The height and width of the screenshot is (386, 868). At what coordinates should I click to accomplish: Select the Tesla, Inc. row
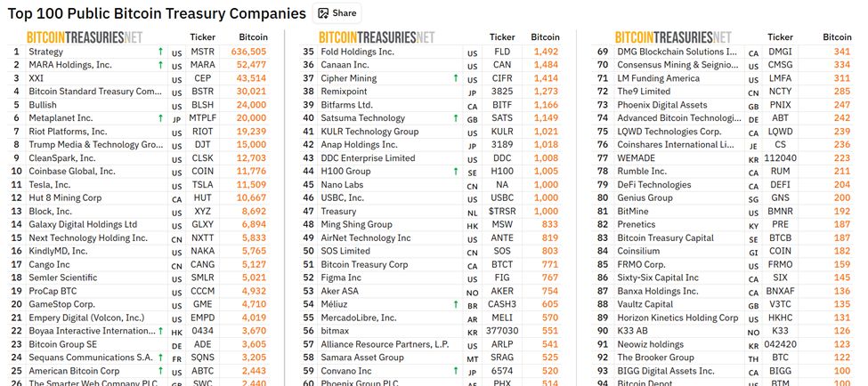pyautogui.click(x=138, y=185)
